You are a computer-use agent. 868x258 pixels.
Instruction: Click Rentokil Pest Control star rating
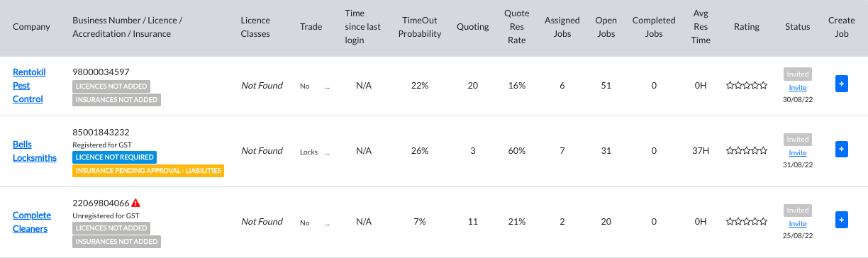747,86
